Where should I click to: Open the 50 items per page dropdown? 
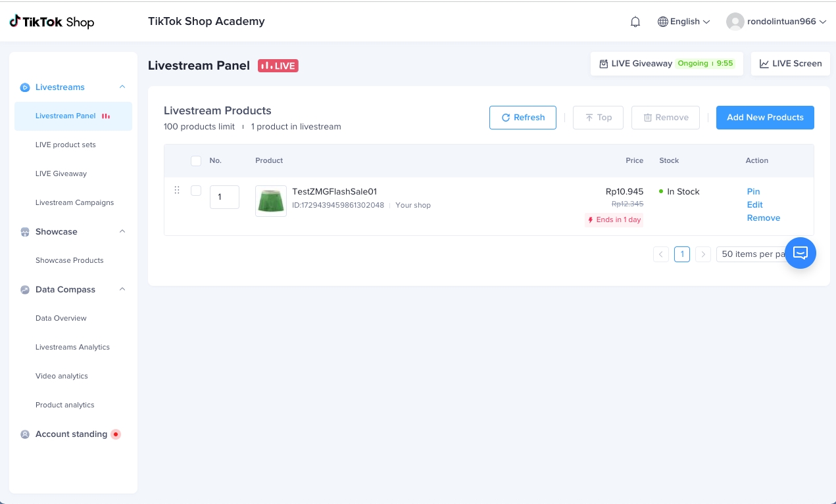pos(753,254)
